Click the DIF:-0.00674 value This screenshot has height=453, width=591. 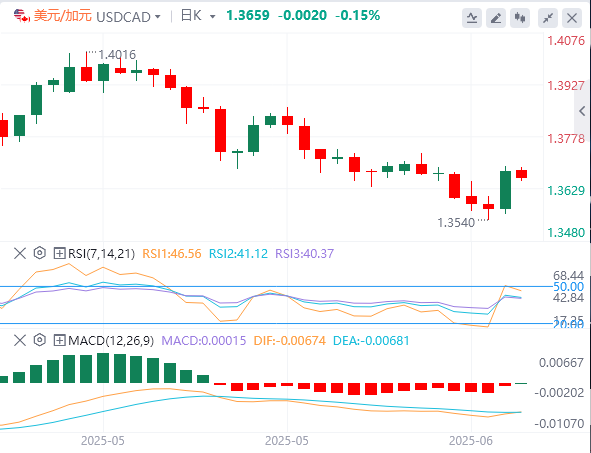point(289,341)
